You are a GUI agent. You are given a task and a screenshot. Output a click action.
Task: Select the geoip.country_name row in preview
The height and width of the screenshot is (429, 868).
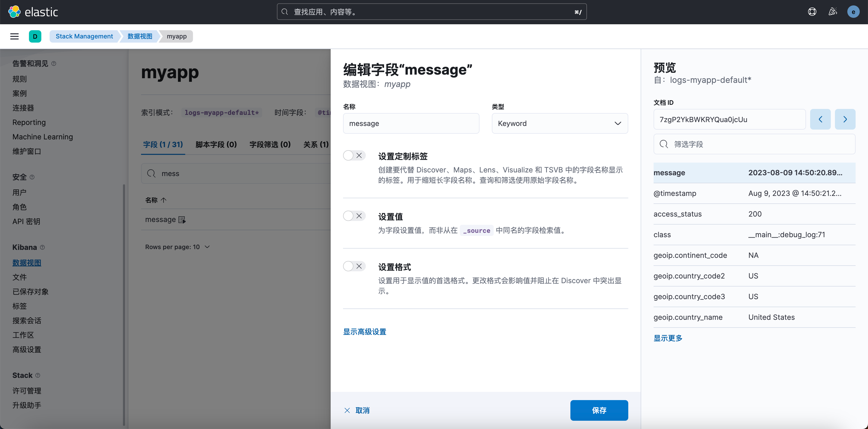coord(754,317)
